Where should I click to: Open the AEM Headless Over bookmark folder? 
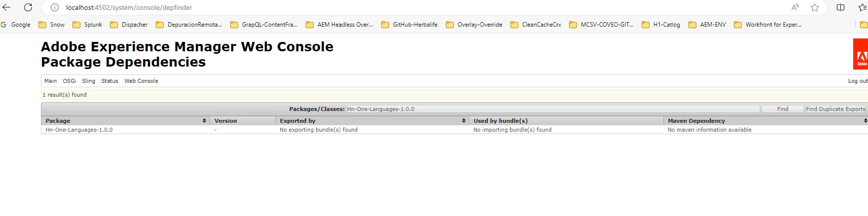(339, 25)
